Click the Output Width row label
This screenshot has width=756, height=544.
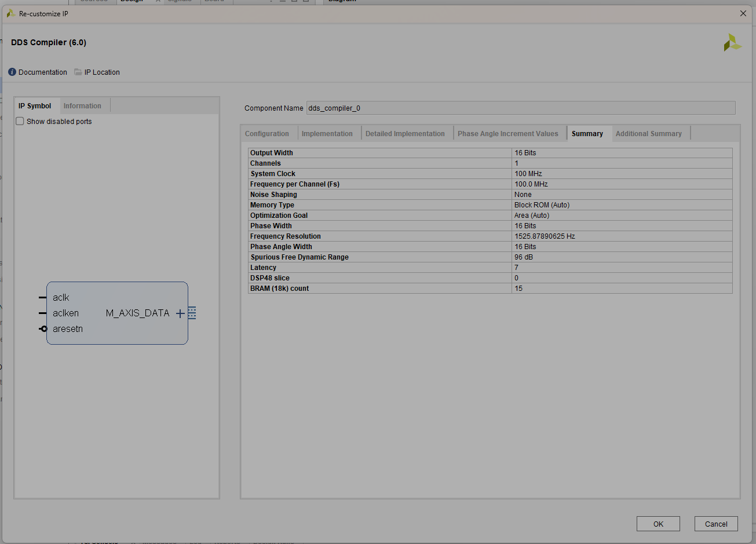(272, 153)
